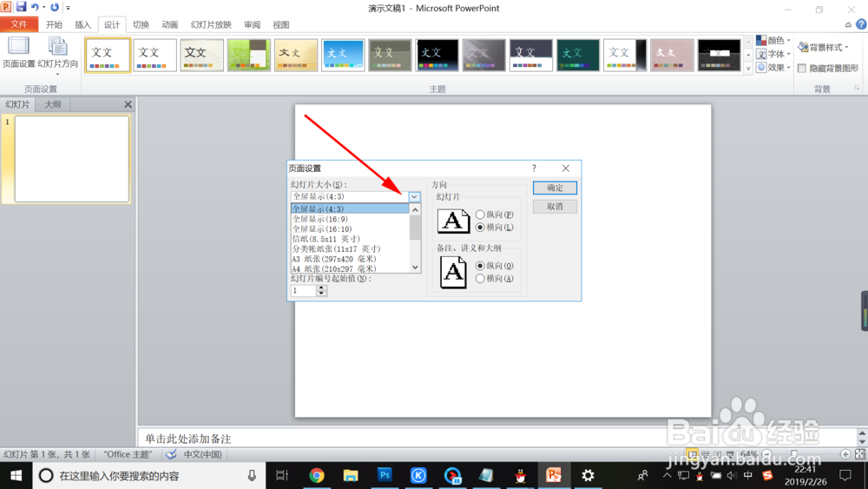Screen dimensions: 868x489
Task: Switch to the View (视图) tab
Action: pos(280,24)
